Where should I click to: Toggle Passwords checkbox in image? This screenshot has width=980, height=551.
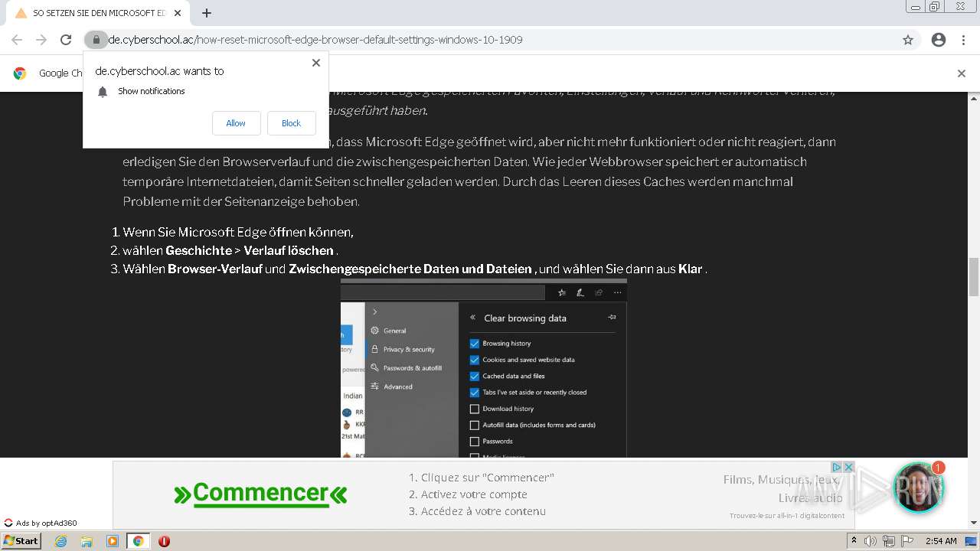(x=475, y=442)
